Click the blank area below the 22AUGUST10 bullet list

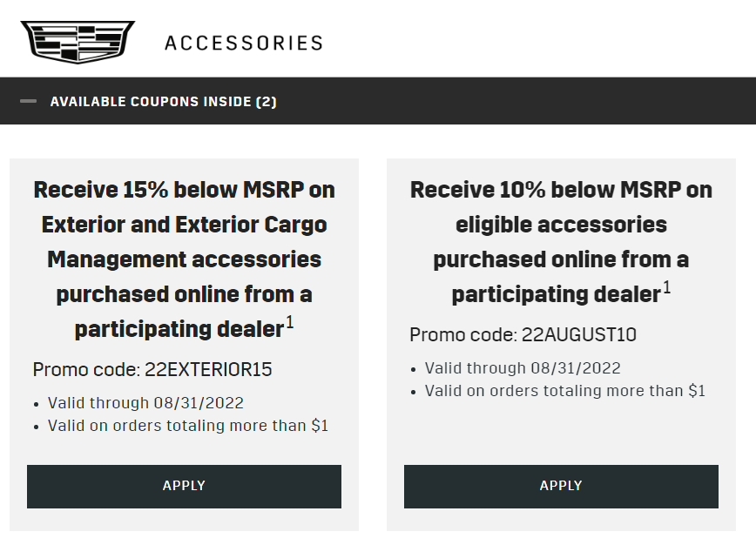coord(561,431)
